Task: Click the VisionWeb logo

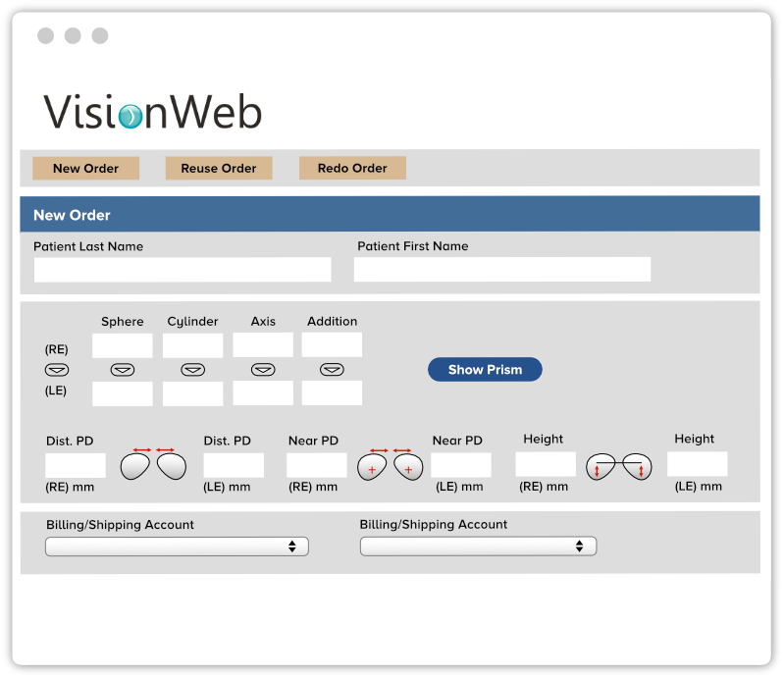Action: [152, 112]
